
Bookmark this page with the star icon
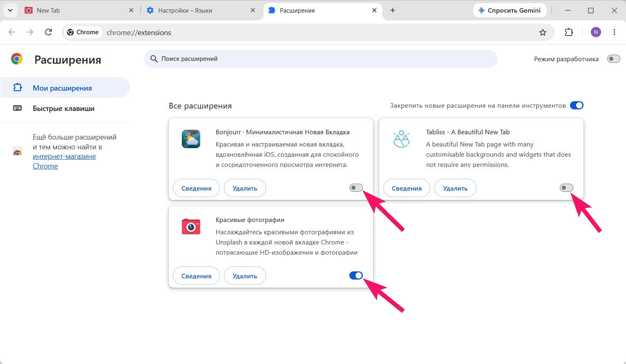543,33
